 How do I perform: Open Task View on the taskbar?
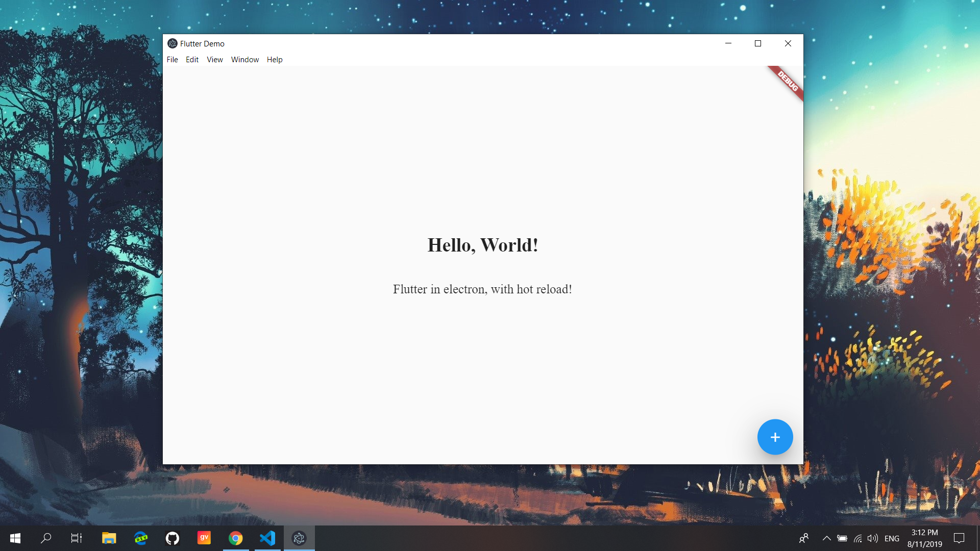(77, 538)
